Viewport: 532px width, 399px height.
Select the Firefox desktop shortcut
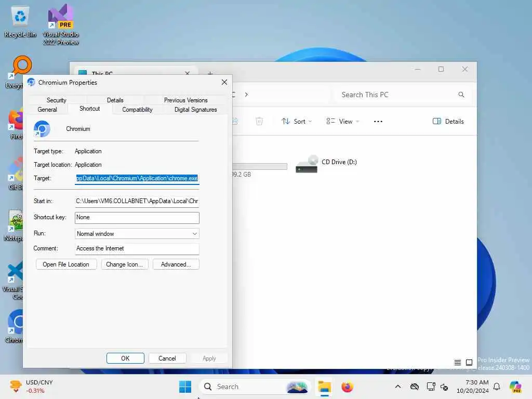click(x=16, y=124)
